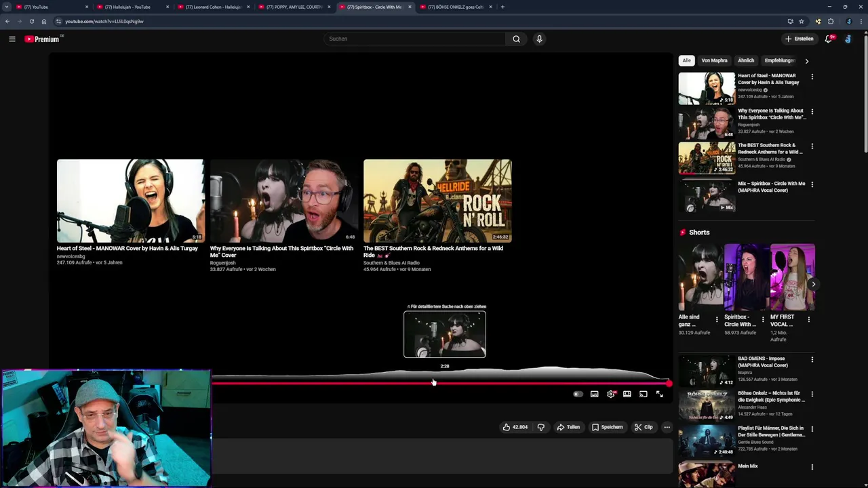The height and width of the screenshot is (488, 868).
Task: Open options for Mix – Spiritbox sidebar item
Action: (812, 184)
